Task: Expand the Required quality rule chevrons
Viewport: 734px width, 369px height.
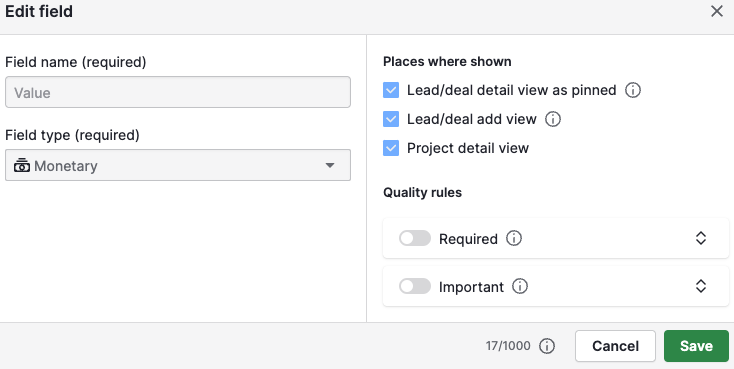Action: pos(700,238)
